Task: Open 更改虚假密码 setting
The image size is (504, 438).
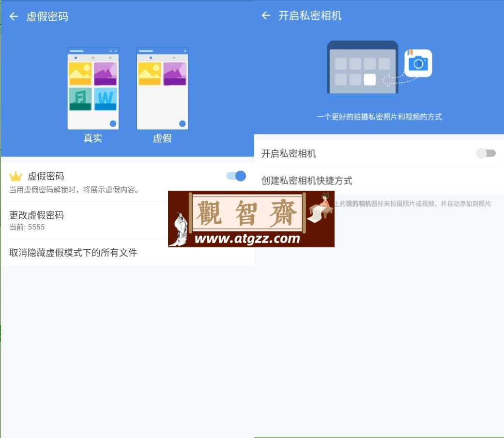Action: coord(127,220)
